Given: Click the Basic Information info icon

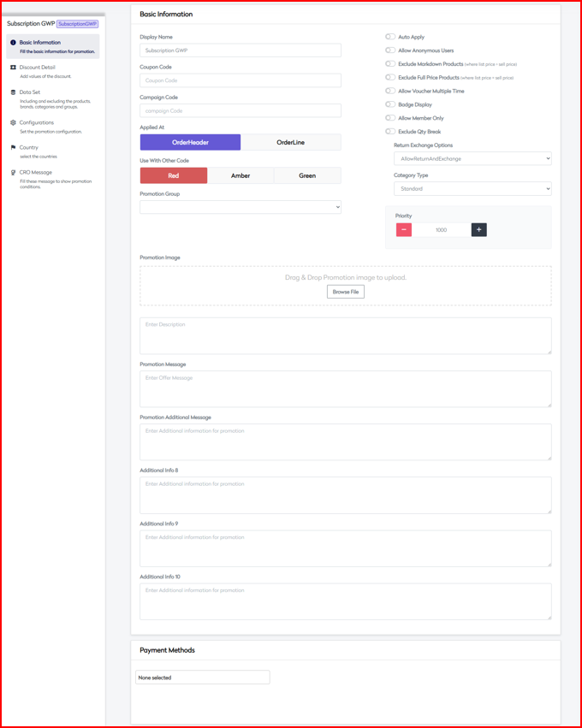Looking at the screenshot, I should coord(13,43).
